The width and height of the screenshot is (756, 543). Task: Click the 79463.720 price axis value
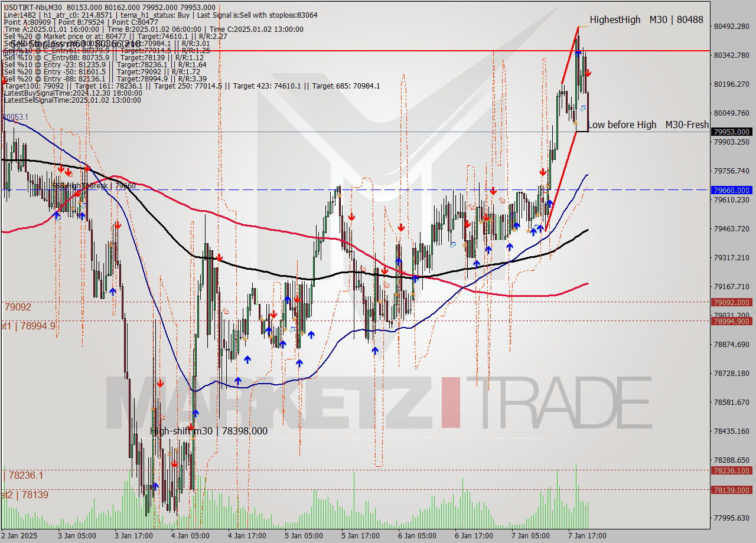point(731,228)
